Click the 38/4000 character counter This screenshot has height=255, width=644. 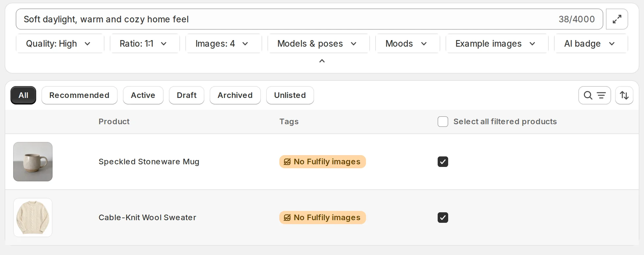pos(577,19)
